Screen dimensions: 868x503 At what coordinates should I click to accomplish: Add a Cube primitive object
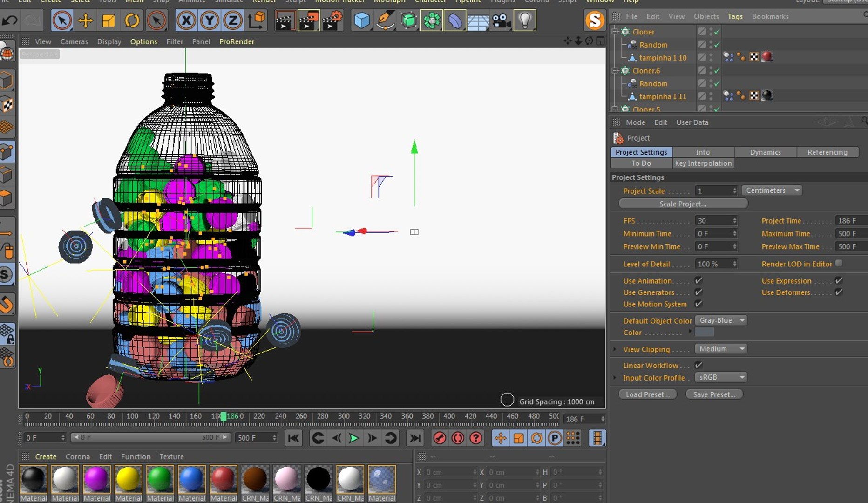coord(362,20)
